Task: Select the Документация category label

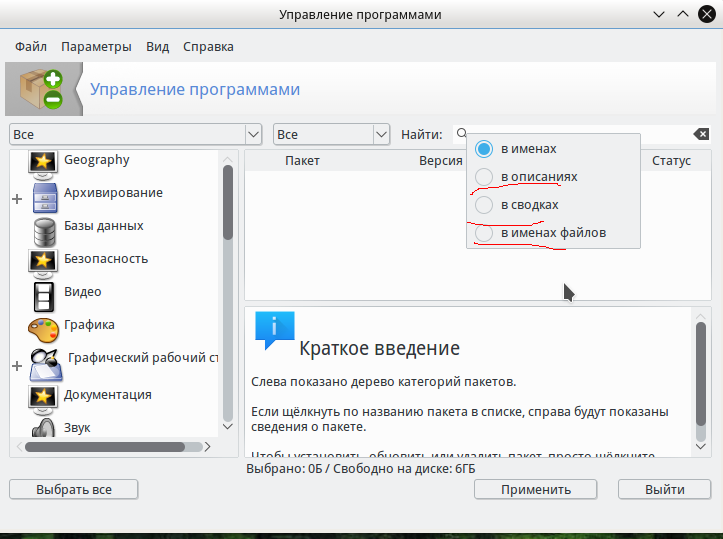Action: [x=107, y=395]
